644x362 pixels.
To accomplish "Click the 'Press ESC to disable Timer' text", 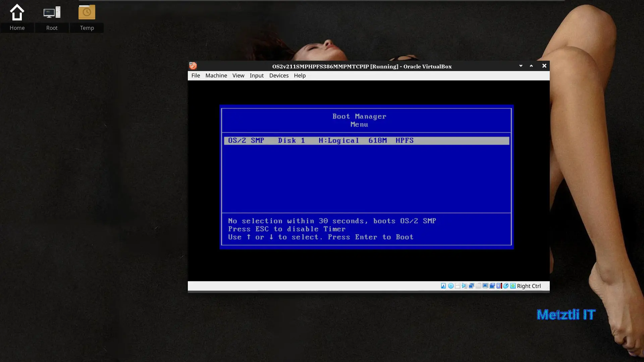I will pyautogui.click(x=287, y=229).
